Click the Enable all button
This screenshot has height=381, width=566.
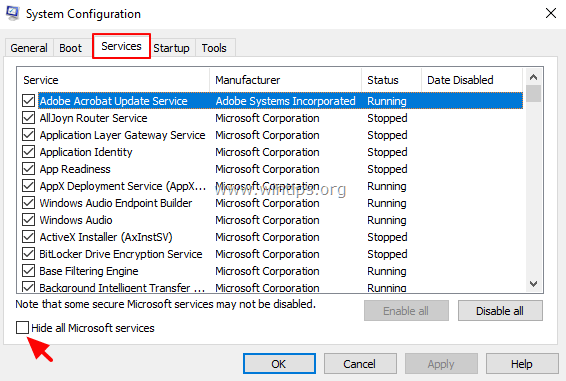tap(406, 311)
